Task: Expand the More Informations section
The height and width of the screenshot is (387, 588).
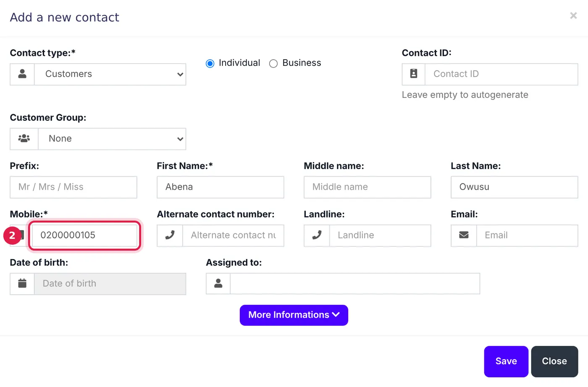Action: (x=294, y=315)
